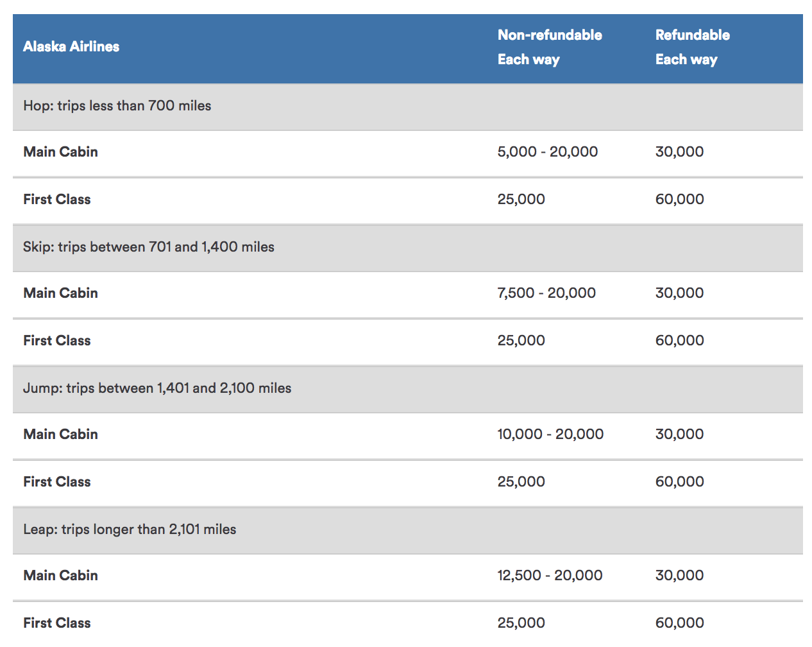Click Jump Main Cabin refundable 30,000
Viewport: 812px width, 647px height.
coord(680,435)
